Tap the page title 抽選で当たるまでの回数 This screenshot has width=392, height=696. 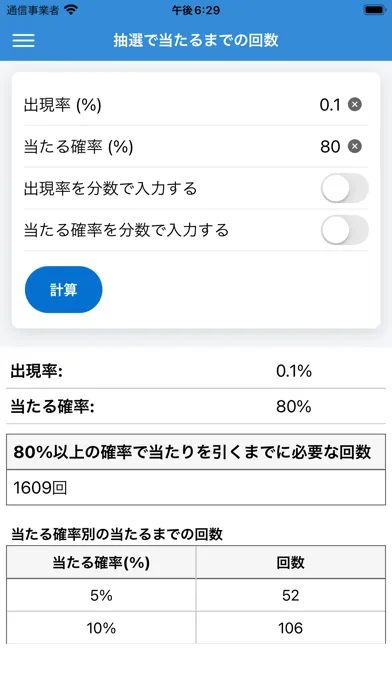(196, 40)
